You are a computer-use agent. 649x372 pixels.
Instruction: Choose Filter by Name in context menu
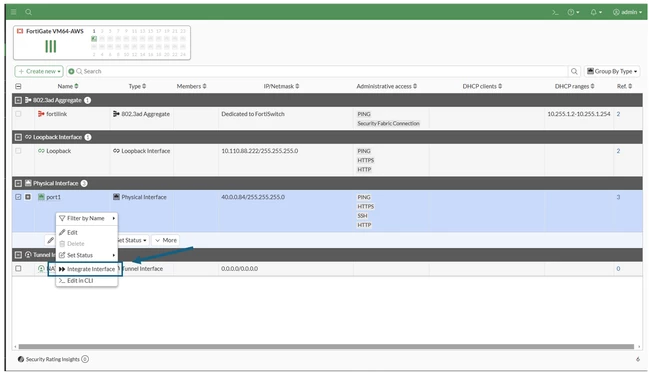[x=87, y=218]
